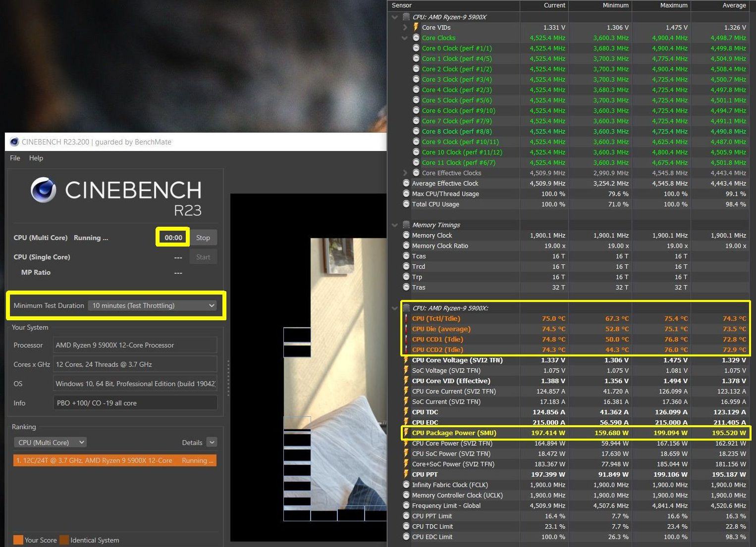Click the Identical System brown legend swatch

[64, 540]
